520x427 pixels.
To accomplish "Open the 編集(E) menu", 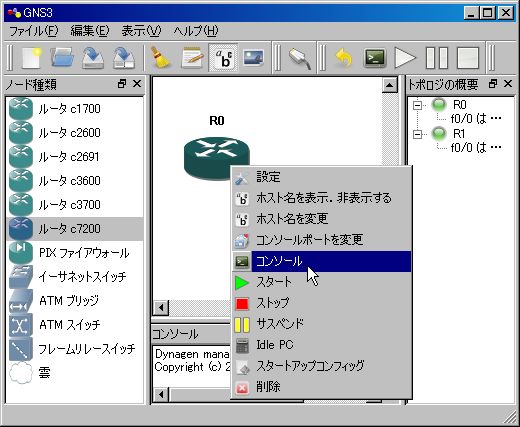I will coord(90,31).
